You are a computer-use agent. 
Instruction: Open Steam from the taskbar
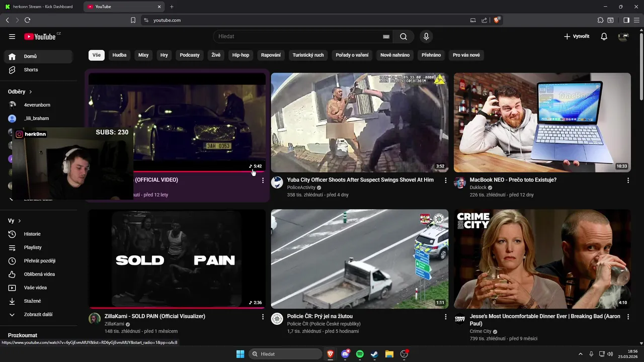(x=374, y=354)
